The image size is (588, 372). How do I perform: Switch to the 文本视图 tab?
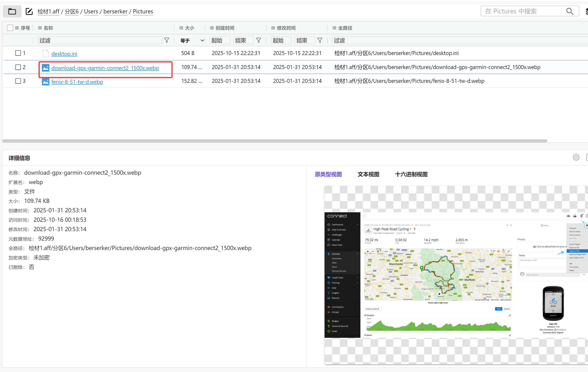tap(368, 174)
